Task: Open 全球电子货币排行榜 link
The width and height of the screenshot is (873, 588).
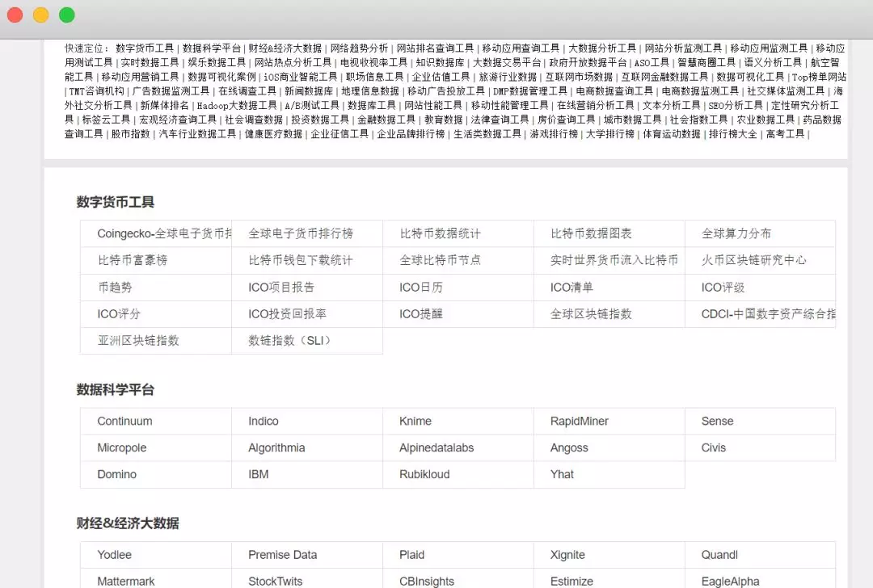Action: click(x=301, y=233)
